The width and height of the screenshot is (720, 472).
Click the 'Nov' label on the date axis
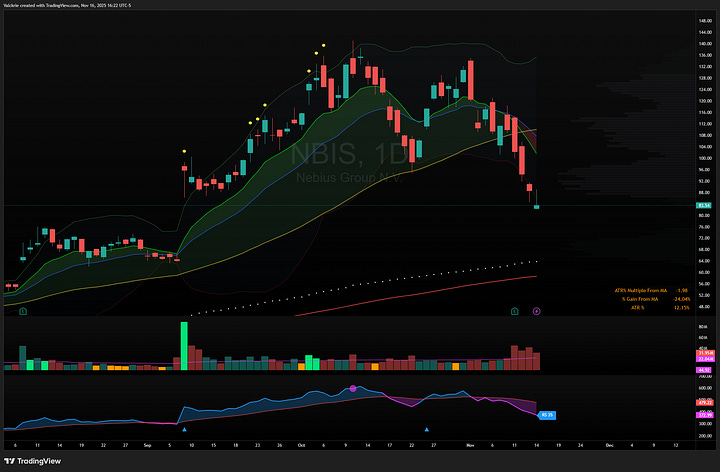pyautogui.click(x=470, y=445)
